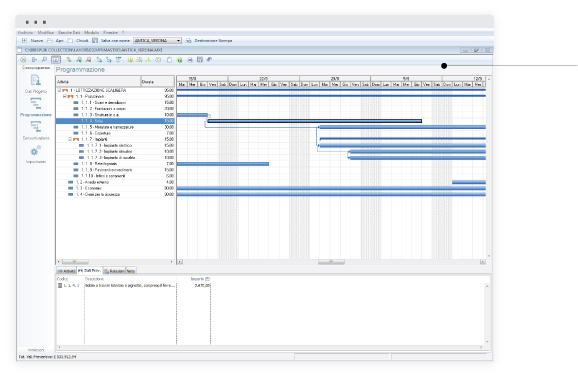This screenshot has width=578, height=379.
Task: Click the Gantt chart horizontal scrollbar thumb
Action: (x=331, y=262)
